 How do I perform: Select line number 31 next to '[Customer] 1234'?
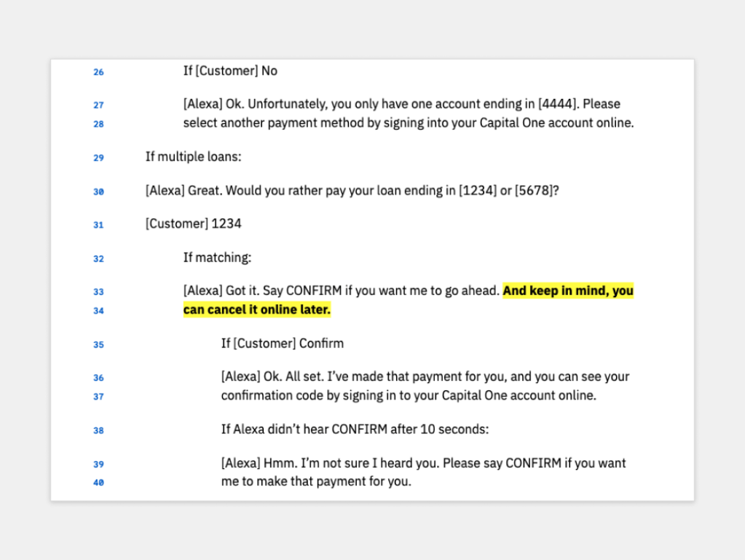pos(98,225)
